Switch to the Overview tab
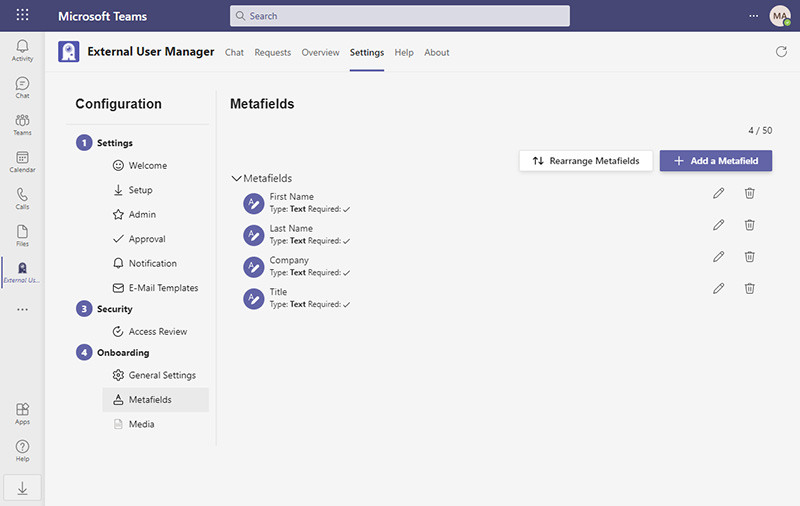Image resolution: width=800 pixels, height=506 pixels. pyautogui.click(x=320, y=53)
